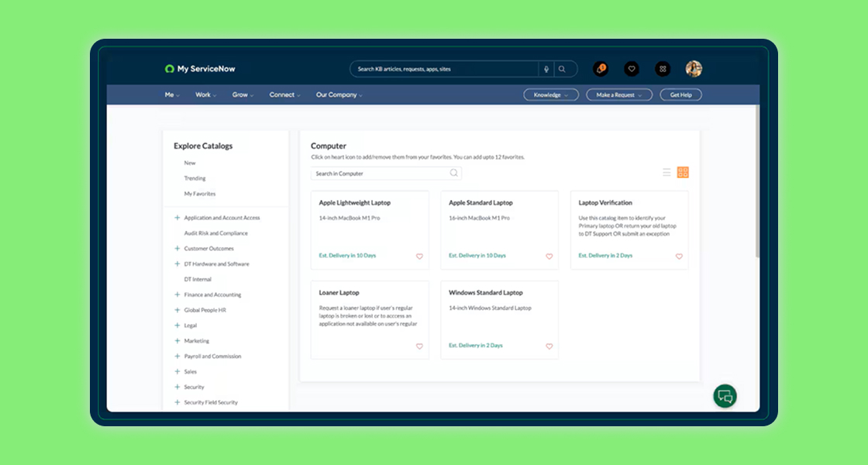Image resolution: width=868 pixels, height=465 pixels.
Task: Expand the Marketing category
Action: pos(177,341)
